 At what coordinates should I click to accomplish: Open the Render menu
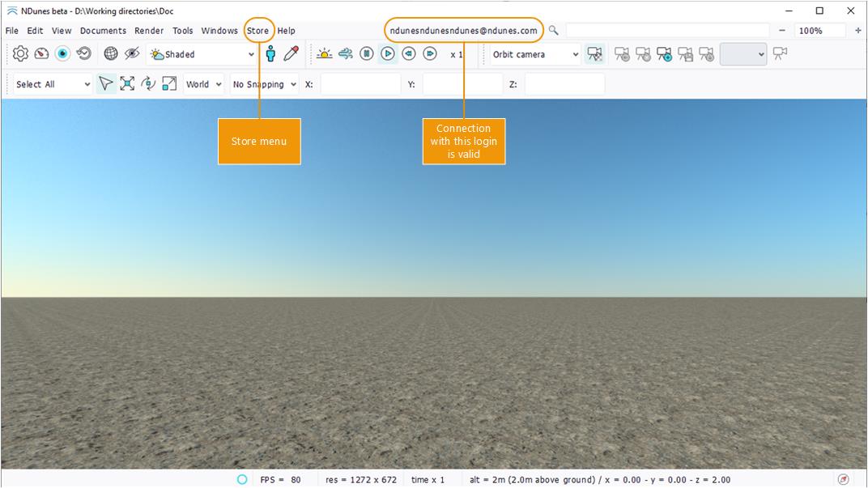(149, 31)
